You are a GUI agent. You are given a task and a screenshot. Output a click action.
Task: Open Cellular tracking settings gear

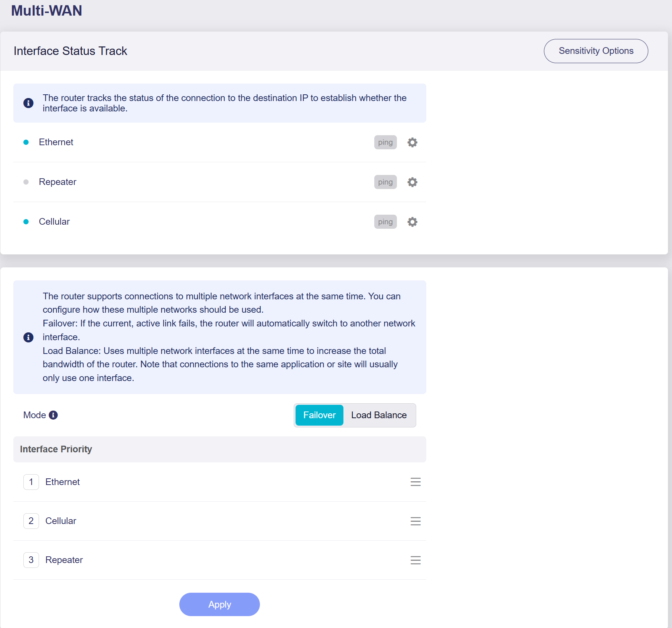[412, 222]
